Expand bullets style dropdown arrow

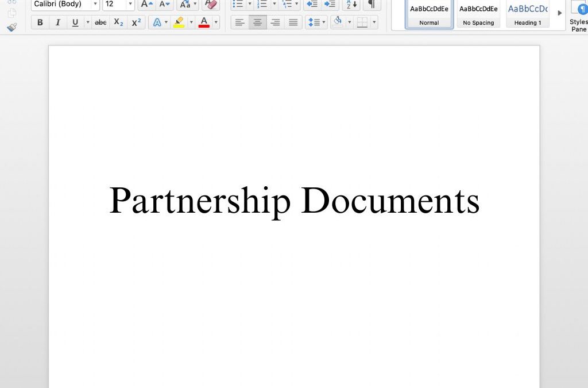pos(250,5)
